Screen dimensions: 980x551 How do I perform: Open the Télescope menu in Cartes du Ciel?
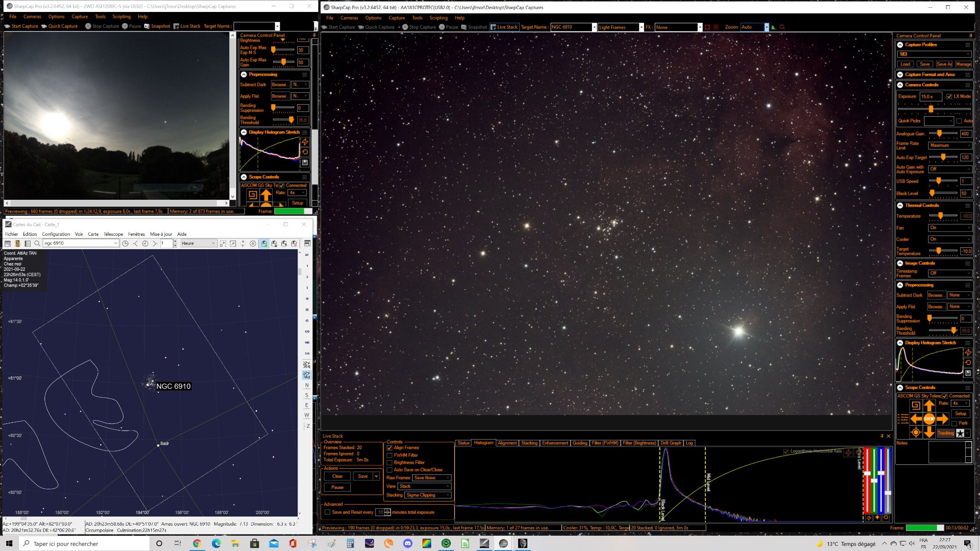click(113, 234)
